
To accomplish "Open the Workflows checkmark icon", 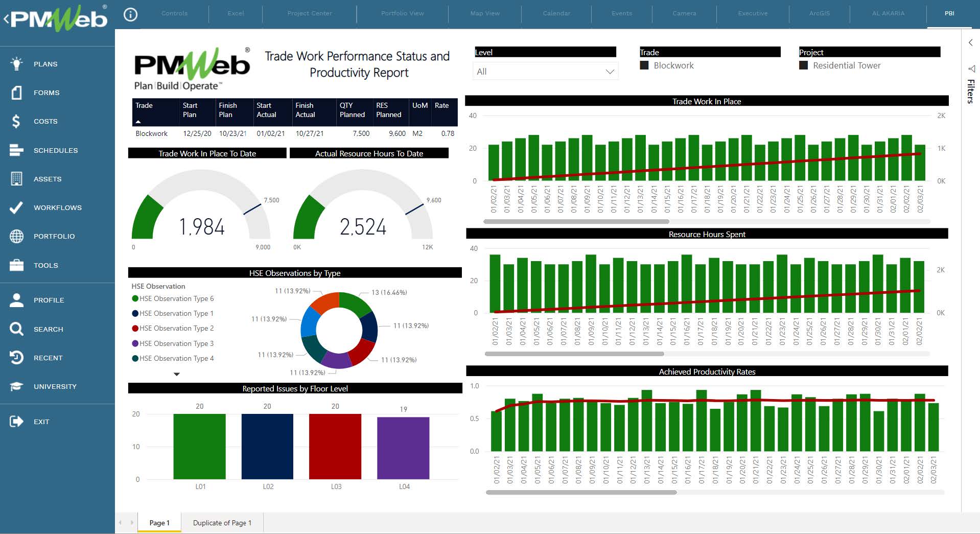I will tap(16, 207).
